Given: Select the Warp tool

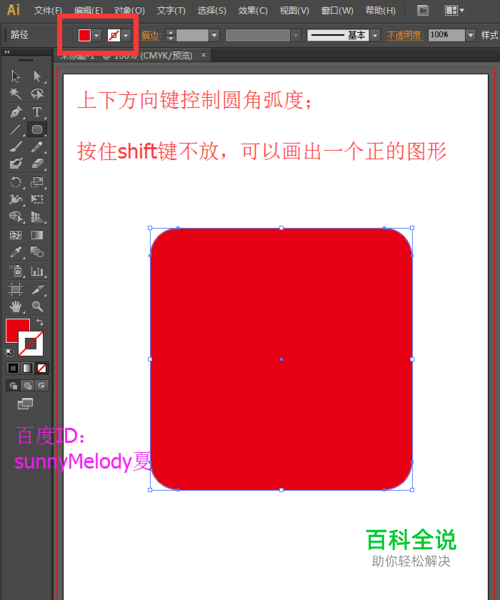Looking at the screenshot, I should click(16, 199).
